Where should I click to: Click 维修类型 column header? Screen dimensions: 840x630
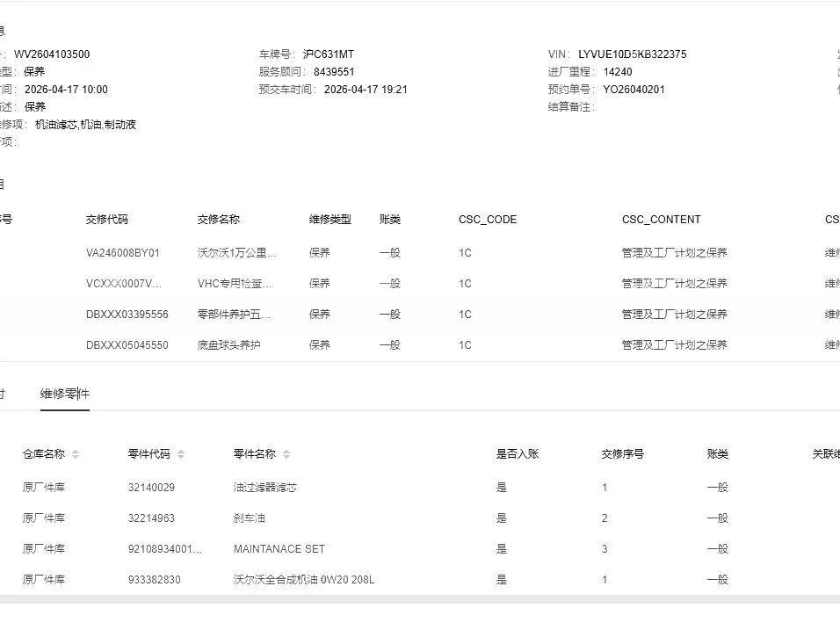pyautogui.click(x=330, y=220)
